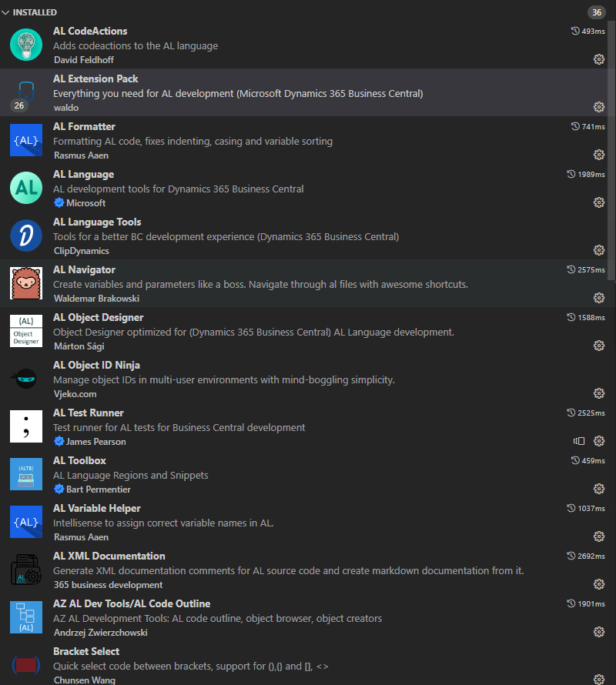Click the verified badge next to Microsoft

click(59, 202)
